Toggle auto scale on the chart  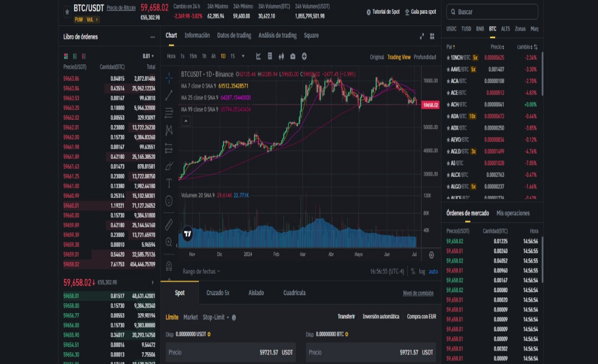point(433,272)
